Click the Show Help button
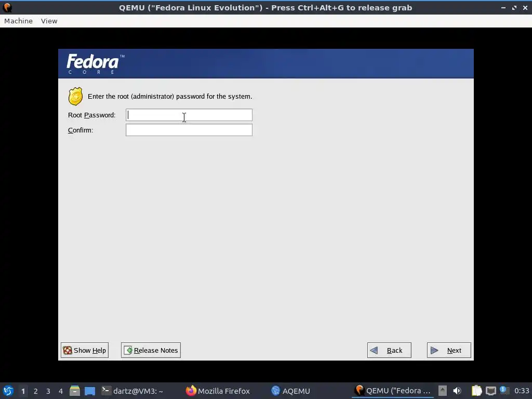Screen dimensions: 532x399 [x=85, y=350]
